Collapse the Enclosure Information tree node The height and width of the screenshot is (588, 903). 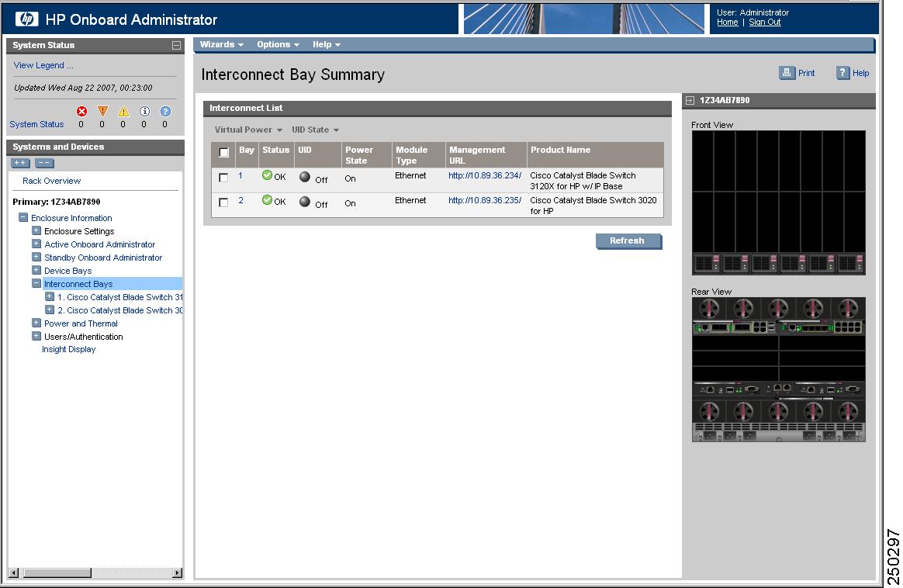click(23, 218)
